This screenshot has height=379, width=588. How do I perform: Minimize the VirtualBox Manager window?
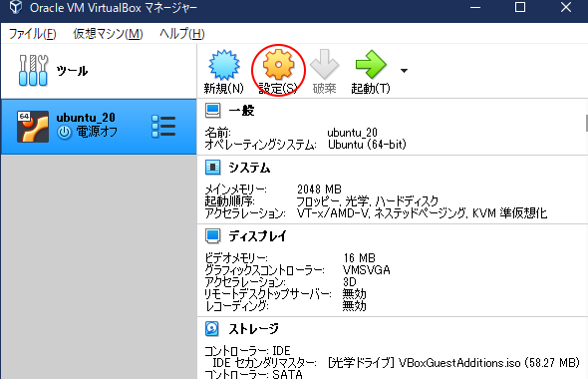coord(475,7)
